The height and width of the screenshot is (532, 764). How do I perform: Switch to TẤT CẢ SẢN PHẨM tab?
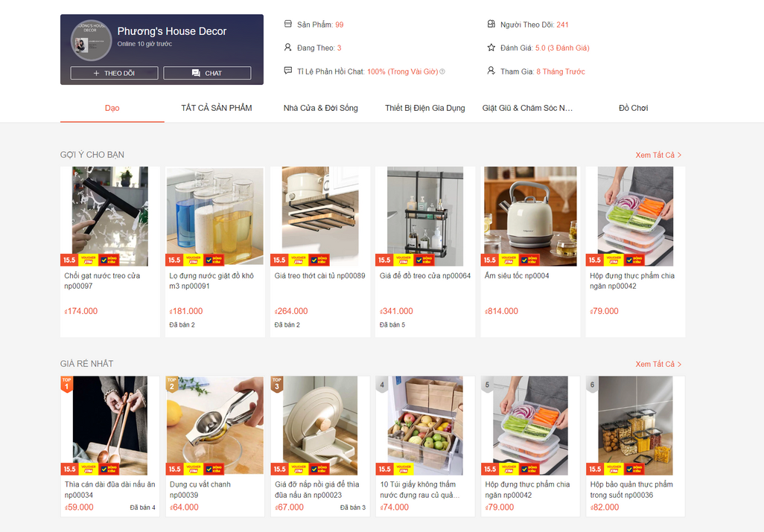tap(217, 108)
